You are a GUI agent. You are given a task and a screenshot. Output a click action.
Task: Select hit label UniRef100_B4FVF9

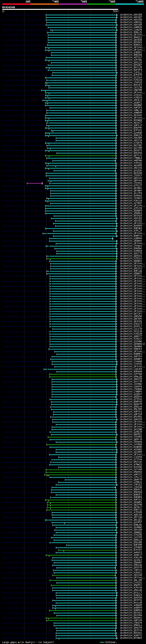click(x=131, y=70)
